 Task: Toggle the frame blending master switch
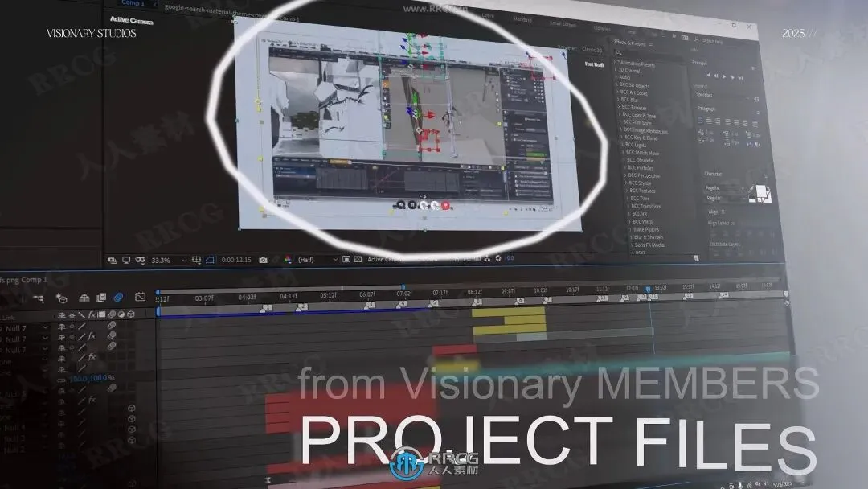tap(101, 298)
